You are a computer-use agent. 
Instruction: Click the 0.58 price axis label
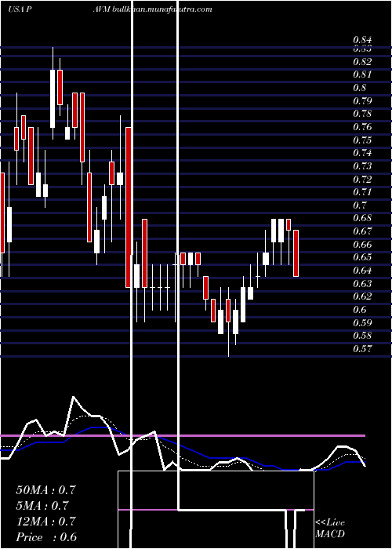(x=362, y=336)
